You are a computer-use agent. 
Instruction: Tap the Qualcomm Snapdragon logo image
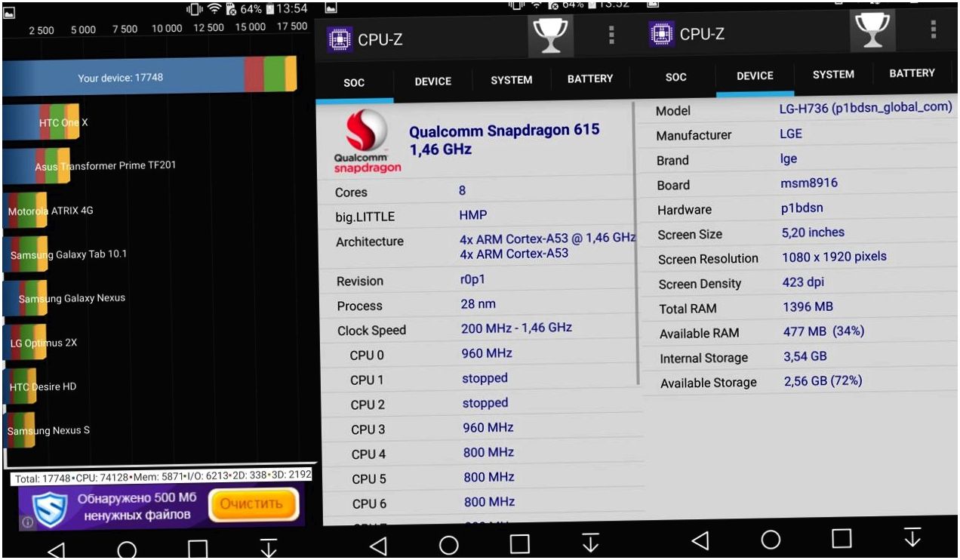pos(368,142)
